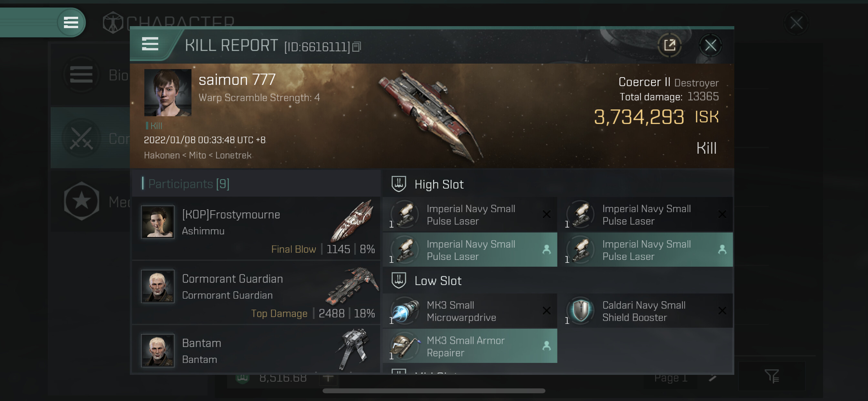
Task: Click the Cormorant Guardian participant portrait
Action: click(x=157, y=286)
